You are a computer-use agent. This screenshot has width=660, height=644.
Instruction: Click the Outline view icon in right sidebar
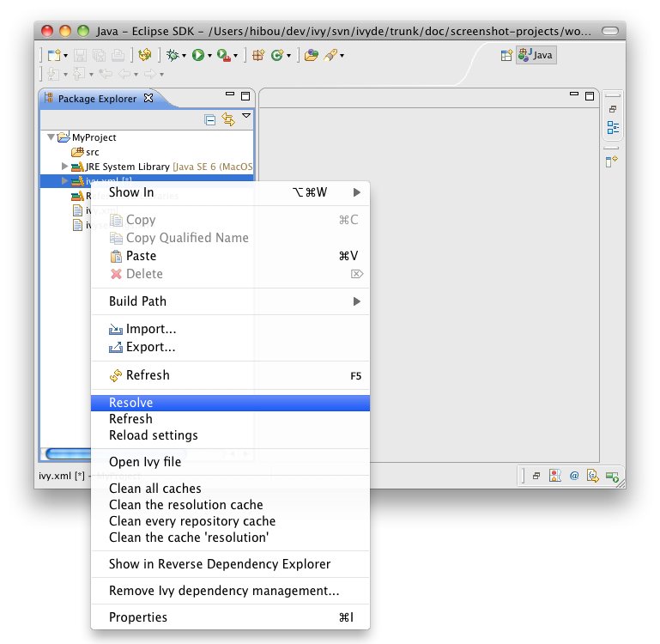click(x=613, y=128)
